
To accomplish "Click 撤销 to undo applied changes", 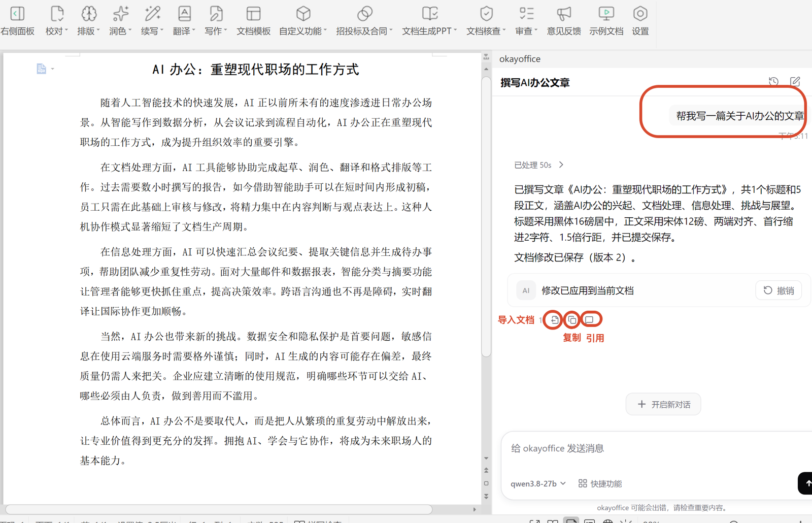I will click(779, 290).
